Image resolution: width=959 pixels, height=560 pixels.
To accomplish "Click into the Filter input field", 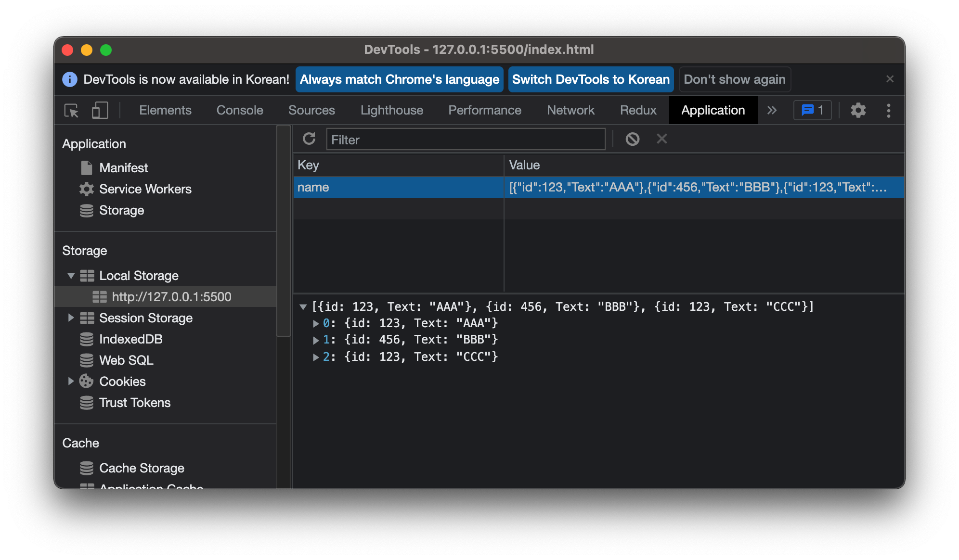I will pyautogui.click(x=465, y=140).
